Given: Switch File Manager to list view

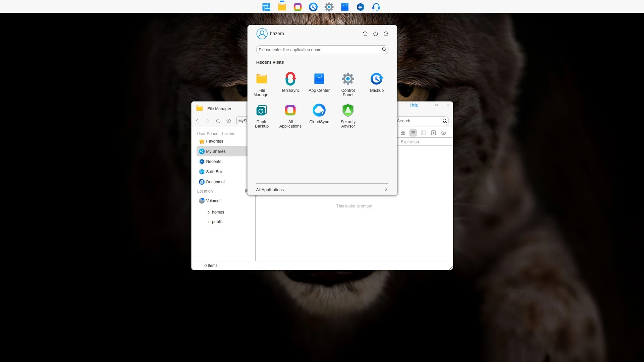Looking at the screenshot, I should 413,133.
